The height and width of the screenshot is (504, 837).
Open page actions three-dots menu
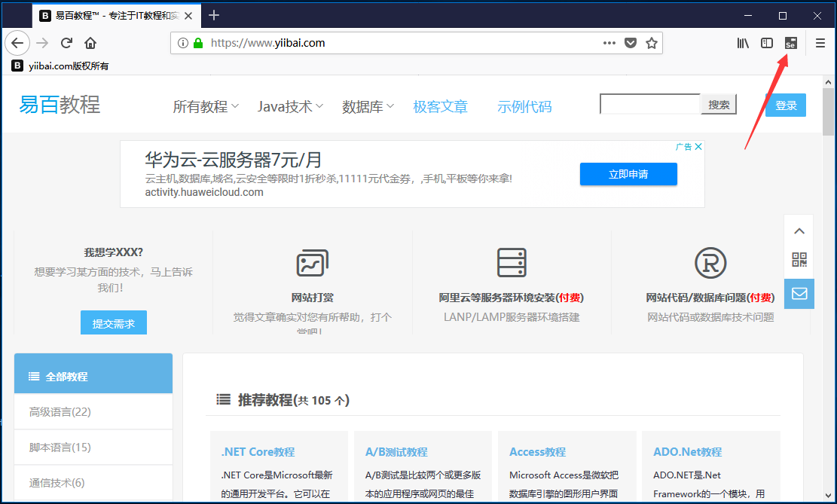pyautogui.click(x=609, y=43)
